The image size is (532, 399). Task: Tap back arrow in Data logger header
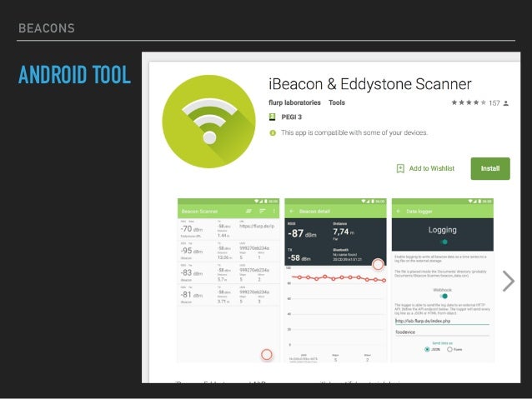[399, 212]
